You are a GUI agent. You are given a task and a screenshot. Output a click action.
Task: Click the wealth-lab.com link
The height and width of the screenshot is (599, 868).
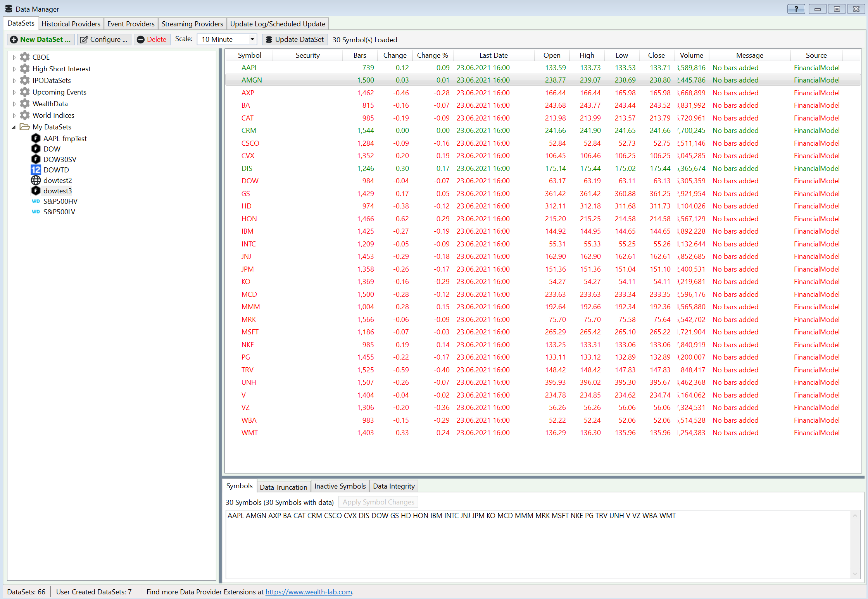tap(308, 592)
